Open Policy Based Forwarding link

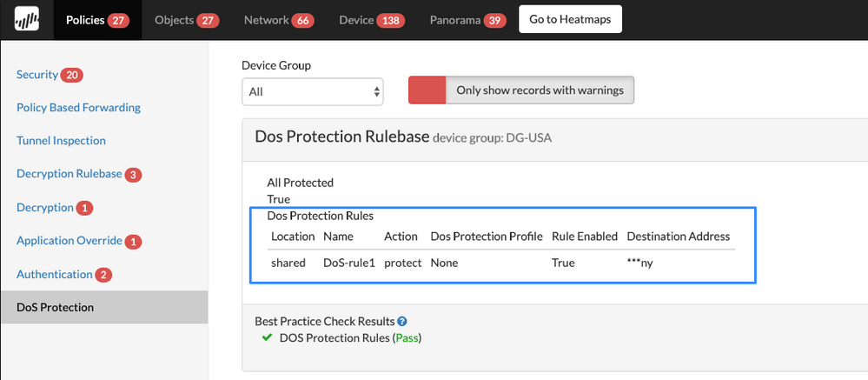click(x=78, y=108)
